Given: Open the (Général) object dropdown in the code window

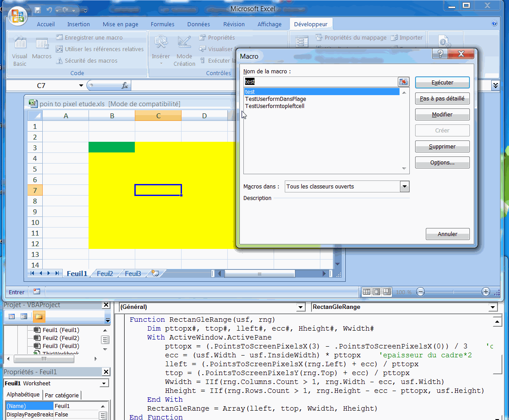Looking at the screenshot, I should pos(301,307).
